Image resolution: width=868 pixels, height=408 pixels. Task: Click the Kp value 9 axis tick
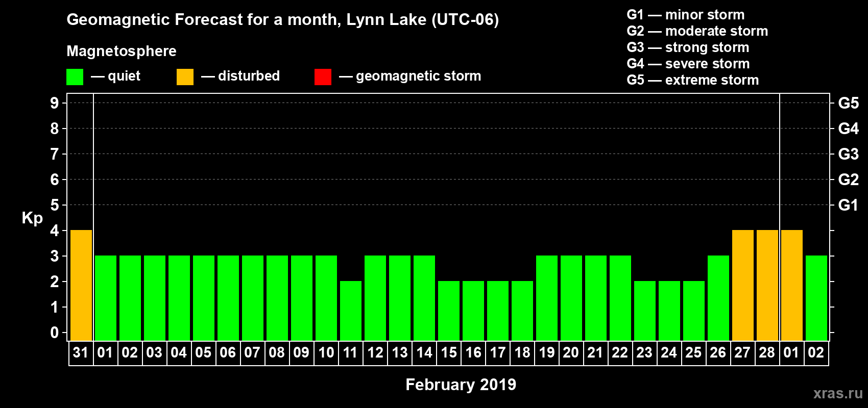[x=55, y=103]
